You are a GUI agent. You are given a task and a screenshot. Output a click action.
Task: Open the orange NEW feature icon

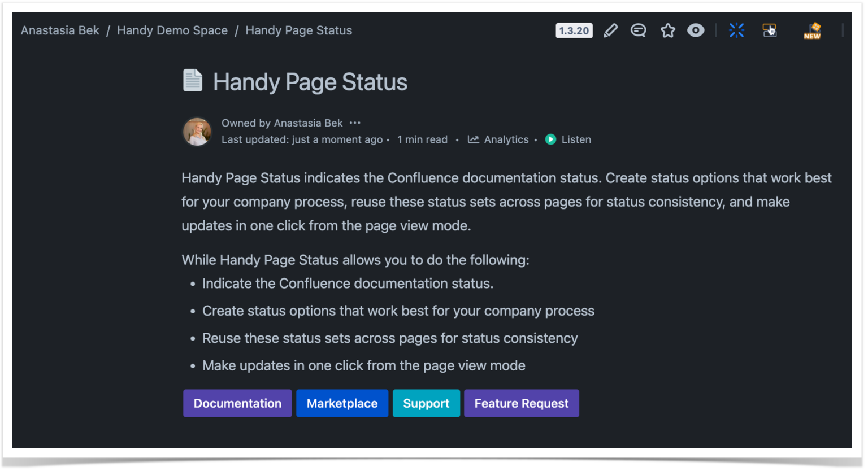[812, 30]
